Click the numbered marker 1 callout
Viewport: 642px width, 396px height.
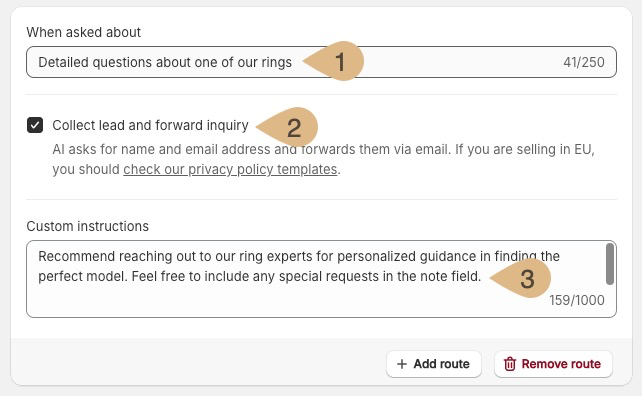coord(334,61)
